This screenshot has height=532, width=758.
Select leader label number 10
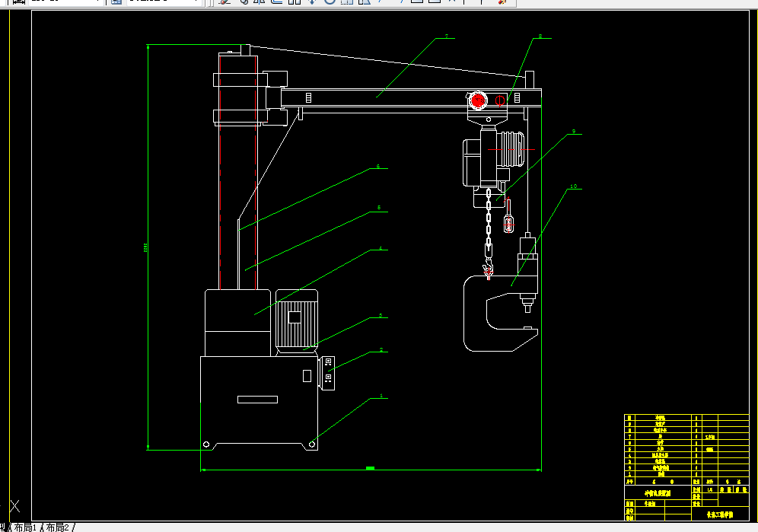click(x=573, y=186)
